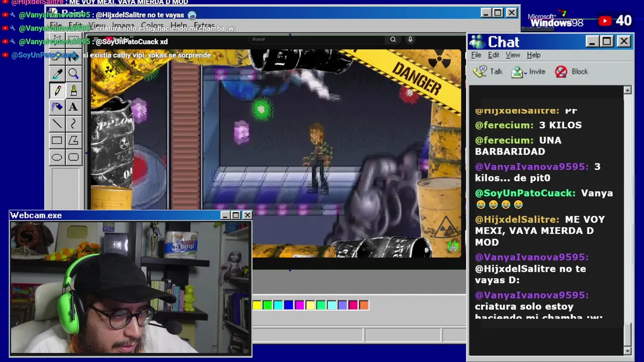
Task: Click the YouTube Buscar search field
Action: pos(317,39)
